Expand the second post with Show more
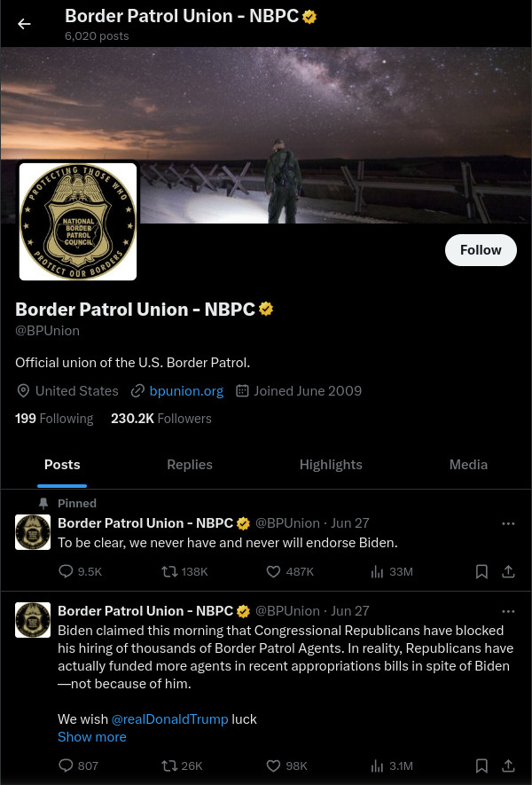Screen dimensions: 532x785 pos(92,737)
